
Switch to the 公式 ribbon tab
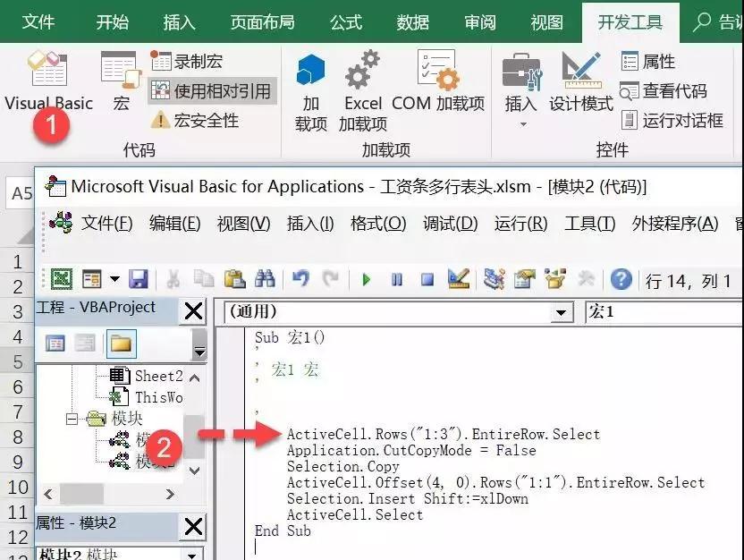coord(346,21)
